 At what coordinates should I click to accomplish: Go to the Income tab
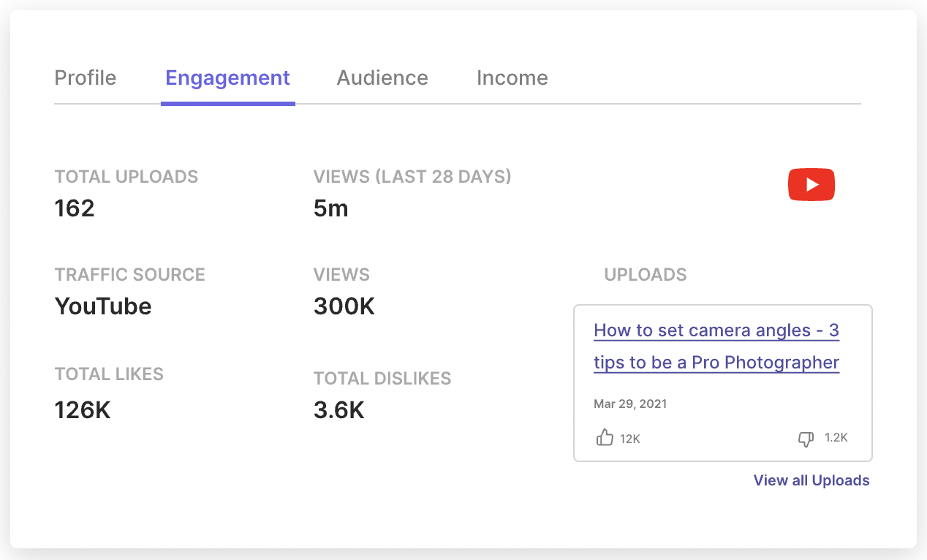(x=512, y=77)
